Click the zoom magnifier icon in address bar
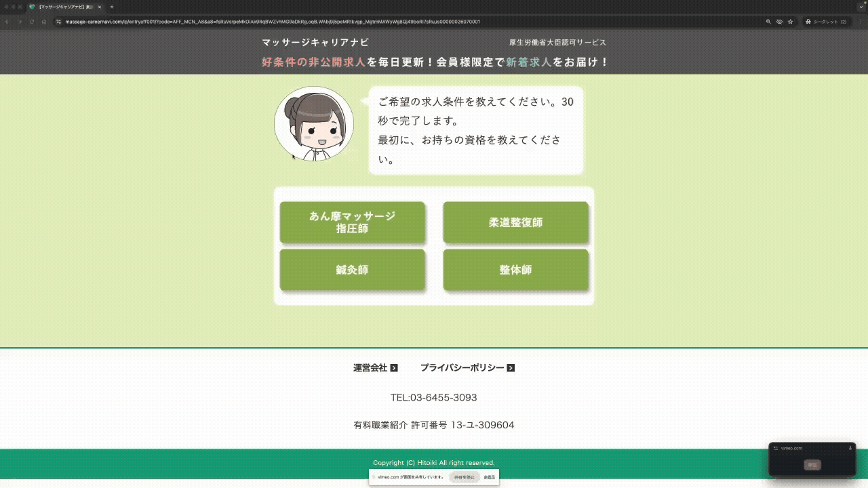Image resolution: width=868 pixels, height=488 pixels. coord(768,22)
